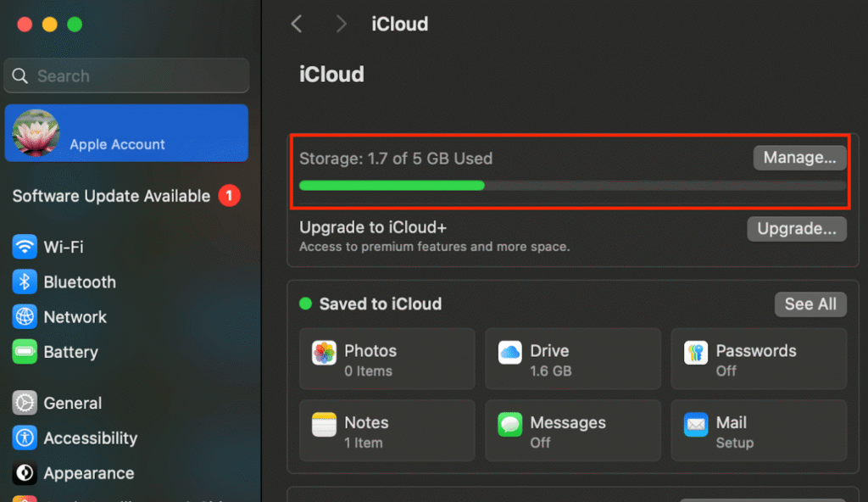Click the Photos app icon
The width and height of the screenshot is (868, 502).
click(x=324, y=353)
